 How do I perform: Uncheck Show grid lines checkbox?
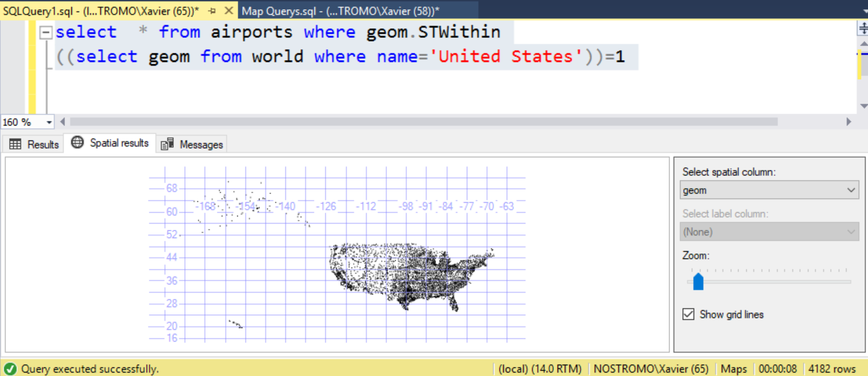(689, 314)
